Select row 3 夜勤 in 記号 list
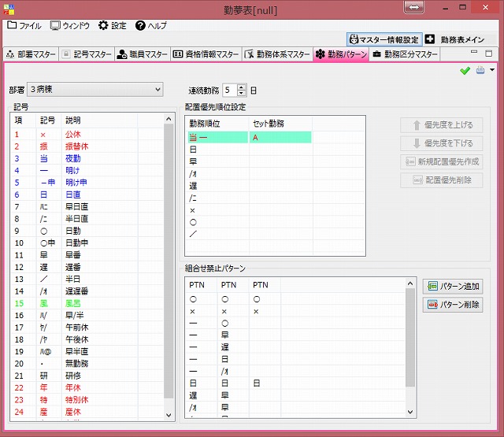 tap(87, 158)
